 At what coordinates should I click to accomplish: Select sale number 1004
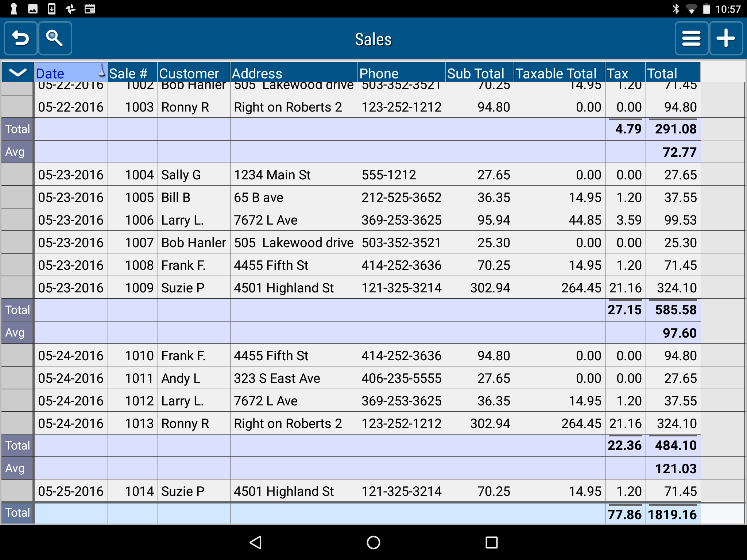132,175
